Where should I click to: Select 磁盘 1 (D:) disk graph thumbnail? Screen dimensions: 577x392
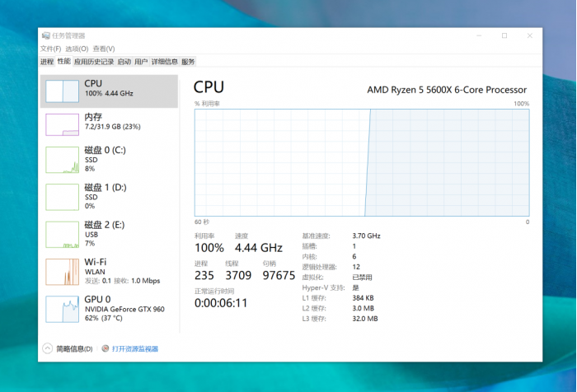click(x=62, y=197)
